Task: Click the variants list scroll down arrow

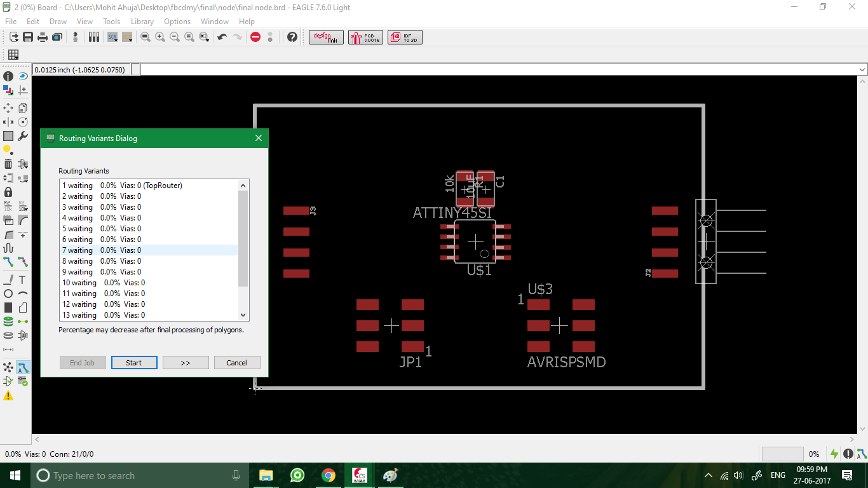Action: pyautogui.click(x=243, y=315)
